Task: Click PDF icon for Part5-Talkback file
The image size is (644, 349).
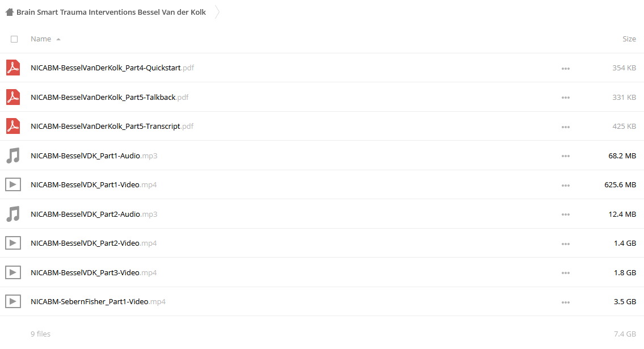Action: pyautogui.click(x=13, y=97)
